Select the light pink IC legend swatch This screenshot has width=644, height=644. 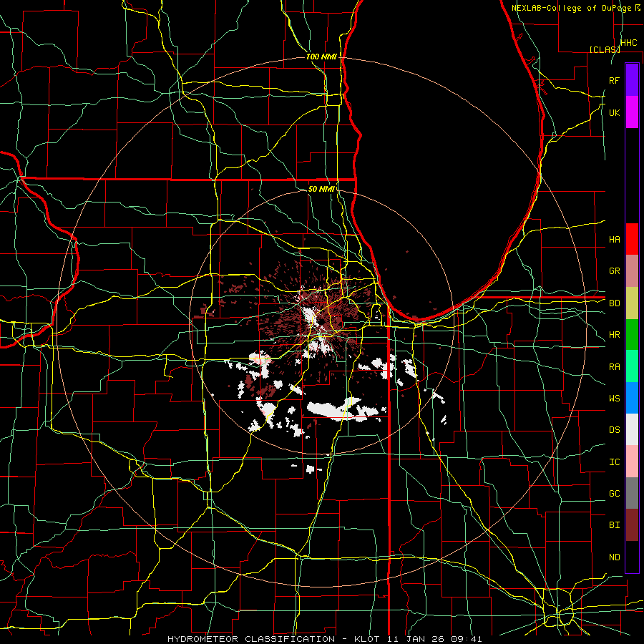tap(632, 462)
